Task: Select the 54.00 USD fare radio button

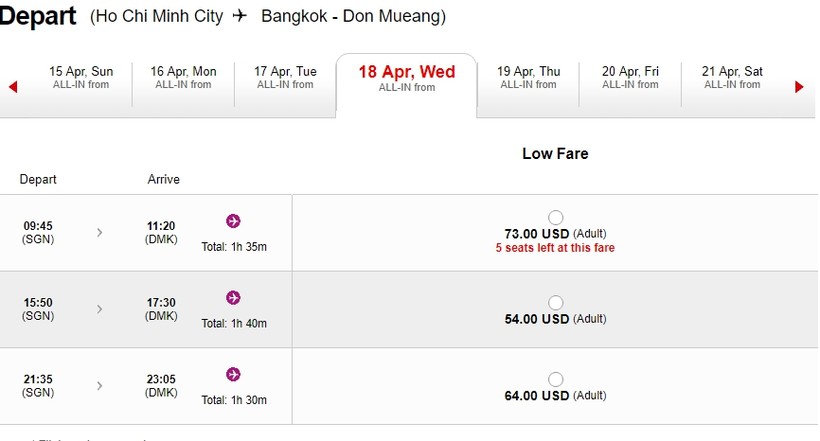Action: point(556,302)
